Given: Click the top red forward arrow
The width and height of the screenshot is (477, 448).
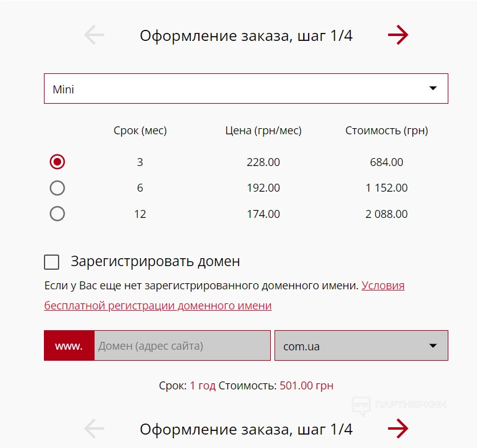Looking at the screenshot, I should coord(398,35).
